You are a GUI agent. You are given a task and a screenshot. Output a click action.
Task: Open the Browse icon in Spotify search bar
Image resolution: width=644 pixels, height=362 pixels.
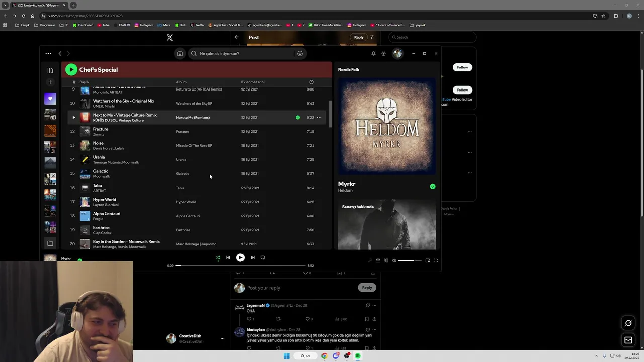tap(300, 53)
